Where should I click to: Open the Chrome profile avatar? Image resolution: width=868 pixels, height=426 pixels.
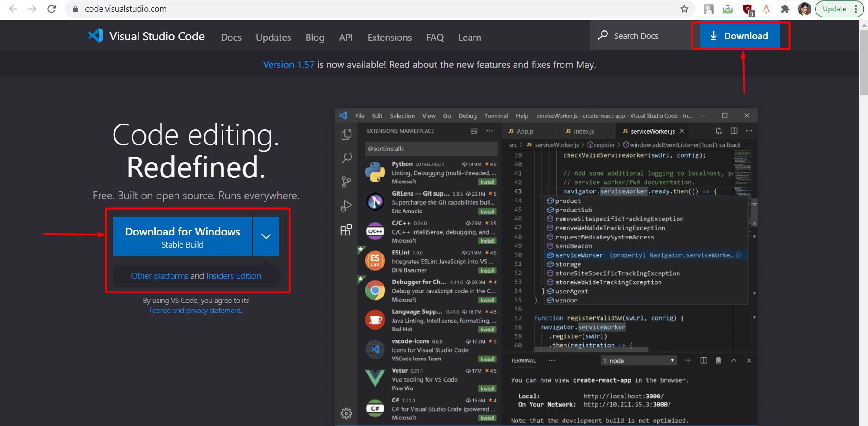pyautogui.click(x=804, y=9)
